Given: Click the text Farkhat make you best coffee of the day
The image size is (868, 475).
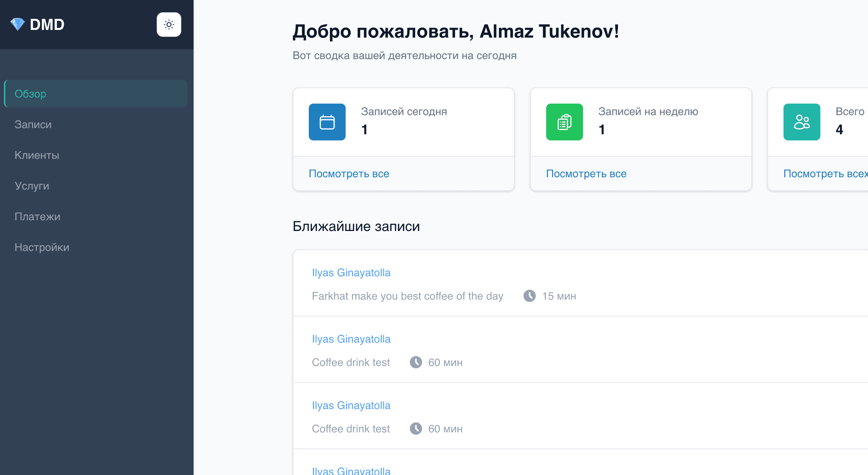Looking at the screenshot, I should (407, 296).
